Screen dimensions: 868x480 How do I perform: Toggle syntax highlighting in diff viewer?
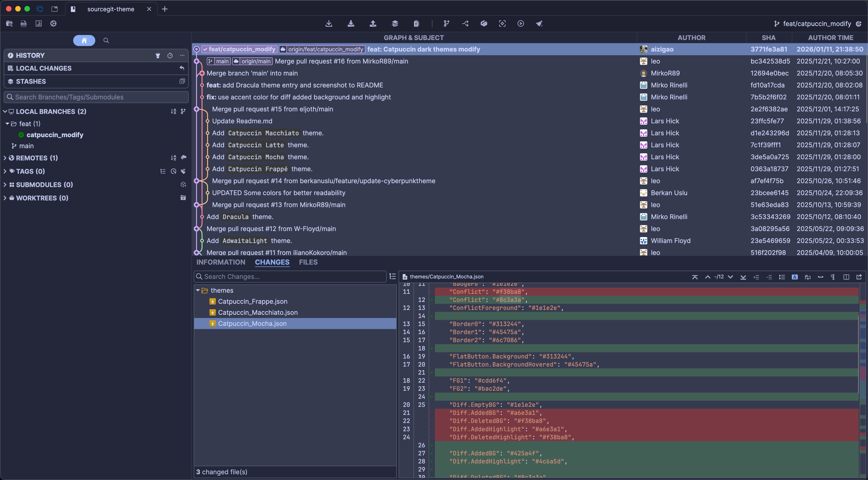[x=795, y=277]
